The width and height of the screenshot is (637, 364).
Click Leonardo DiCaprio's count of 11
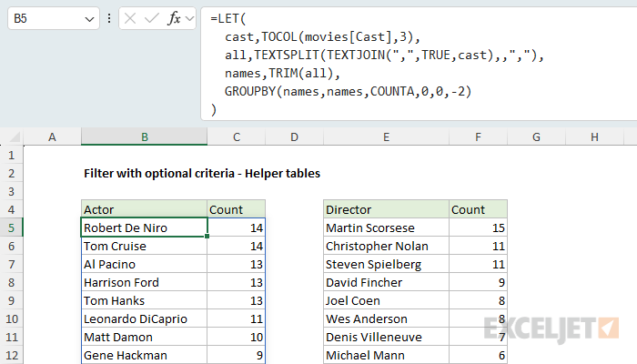pyautogui.click(x=237, y=318)
